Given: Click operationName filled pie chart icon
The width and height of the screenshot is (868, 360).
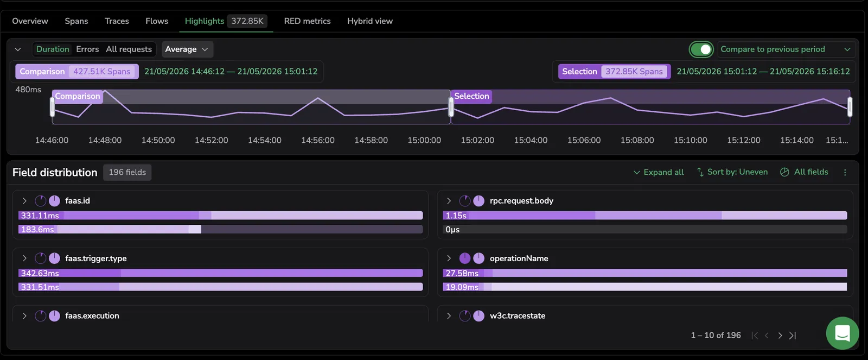Looking at the screenshot, I should point(465,258).
